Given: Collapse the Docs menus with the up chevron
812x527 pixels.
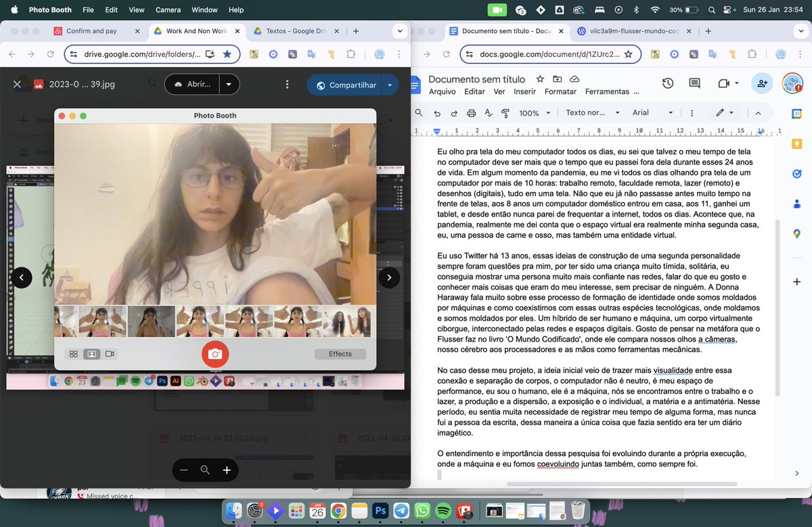Looking at the screenshot, I should pyautogui.click(x=759, y=113).
